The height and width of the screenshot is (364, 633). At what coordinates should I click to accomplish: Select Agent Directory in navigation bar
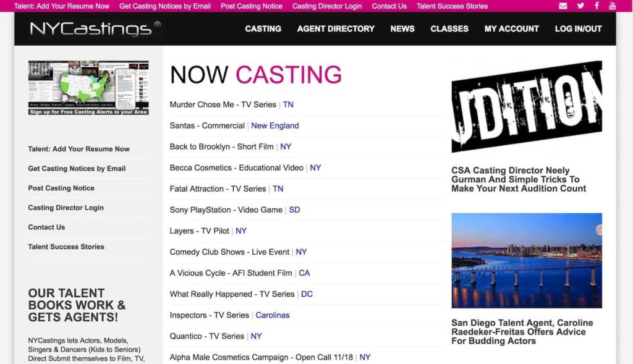click(x=336, y=28)
